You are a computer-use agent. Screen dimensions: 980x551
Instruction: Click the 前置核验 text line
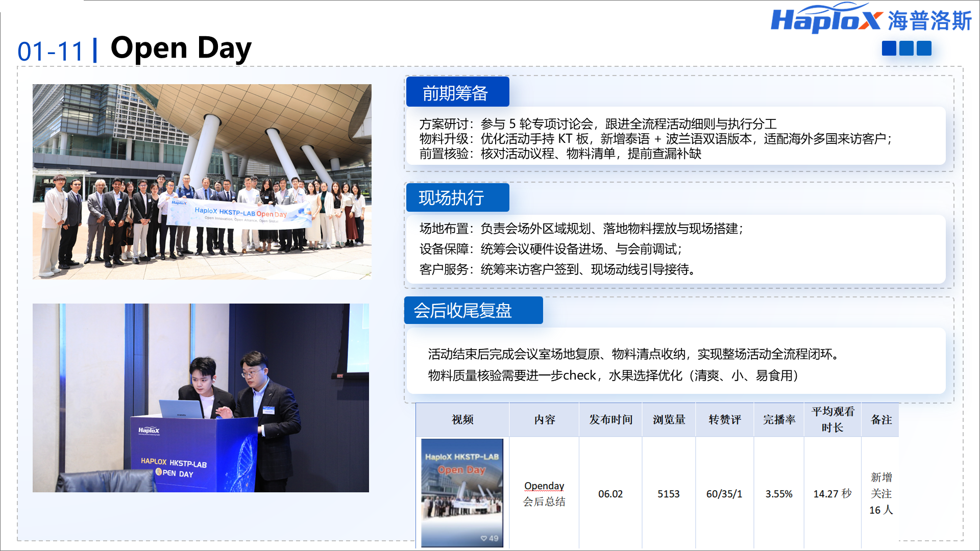pos(560,154)
